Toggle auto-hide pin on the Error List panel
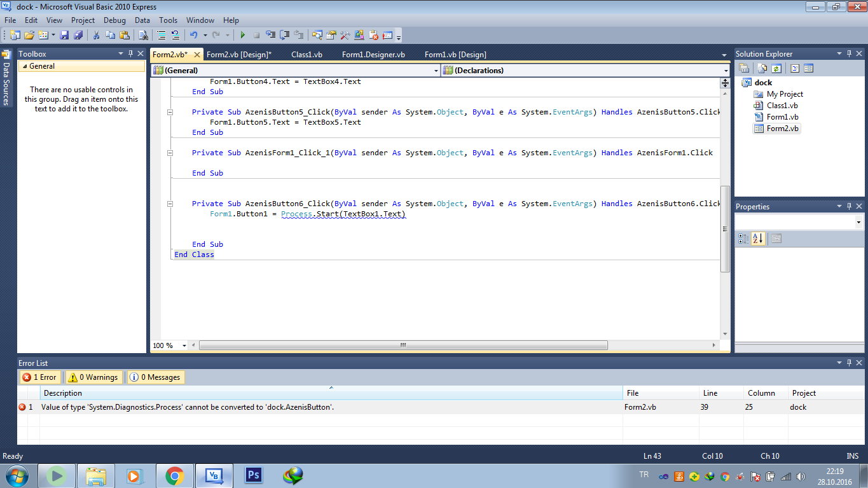The height and width of the screenshot is (488, 868). point(849,363)
